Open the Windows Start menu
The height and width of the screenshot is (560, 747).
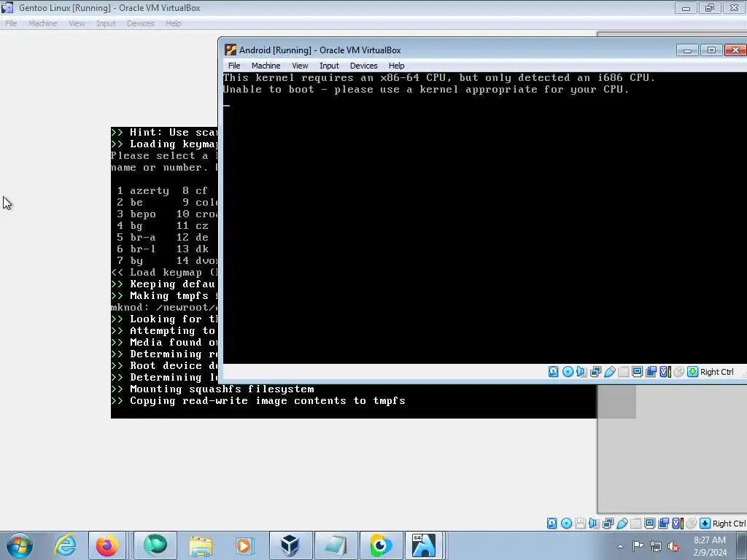[20, 545]
